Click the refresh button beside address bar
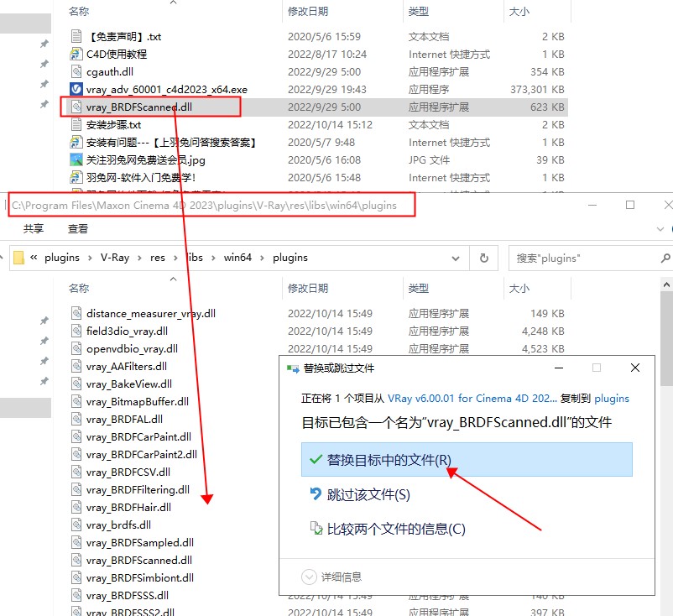This screenshot has height=616, width=673. pos(483,258)
